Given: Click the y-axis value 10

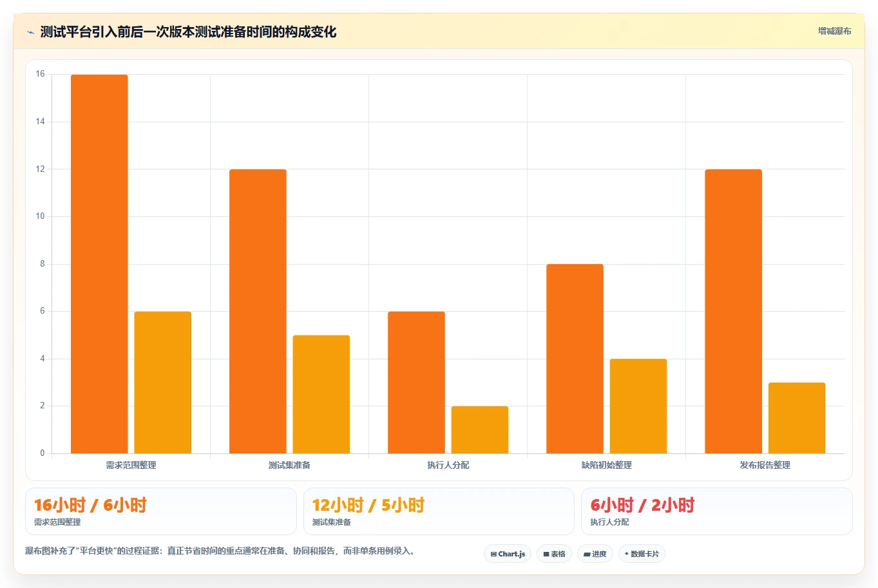Looking at the screenshot, I should tap(41, 216).
